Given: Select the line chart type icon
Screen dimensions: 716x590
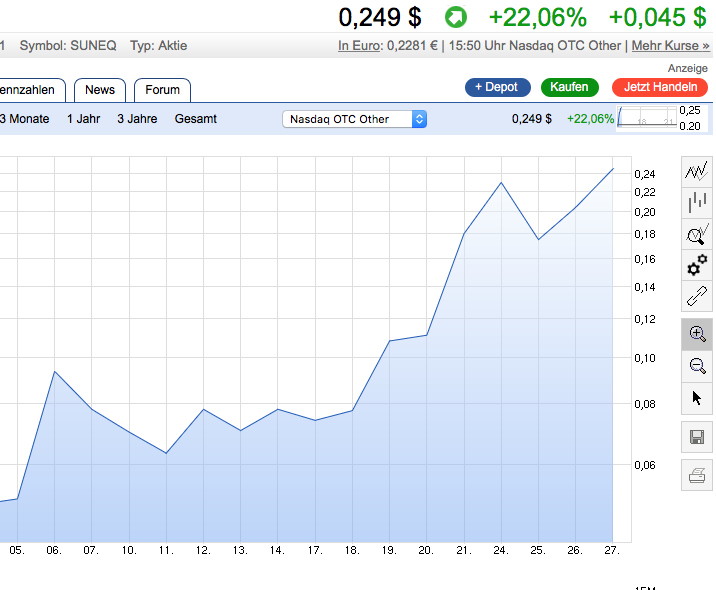Looking at the screenshot, I should (697, 172).
